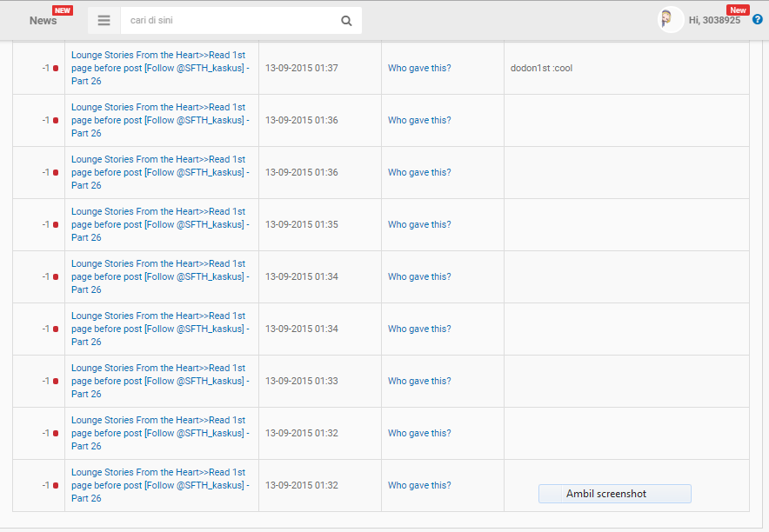
Task: Open Lounge Stories thread link dated 01:35
Action: (x=159, y=225)
